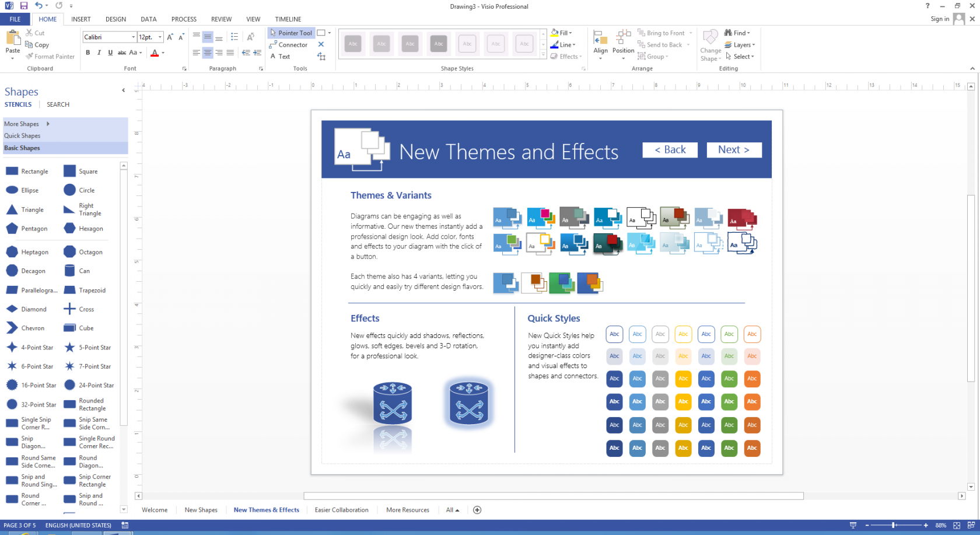Toggle underline formatting

(110, 53)
